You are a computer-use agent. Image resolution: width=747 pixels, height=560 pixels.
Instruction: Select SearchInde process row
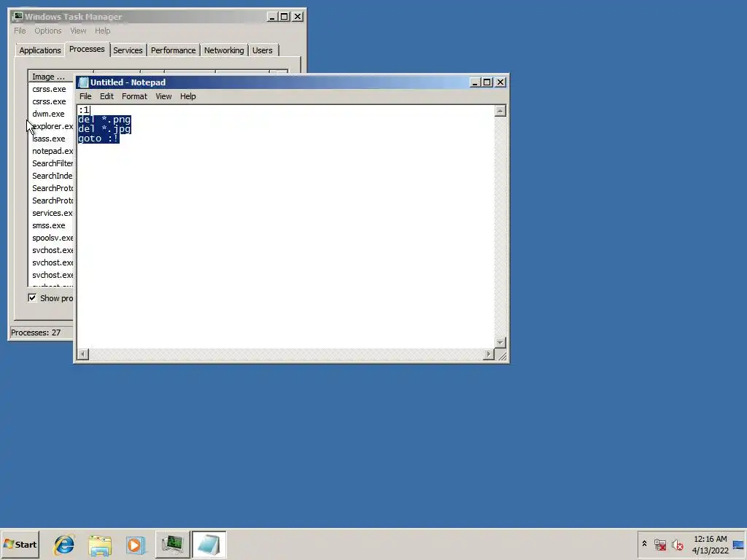(51, 176)
